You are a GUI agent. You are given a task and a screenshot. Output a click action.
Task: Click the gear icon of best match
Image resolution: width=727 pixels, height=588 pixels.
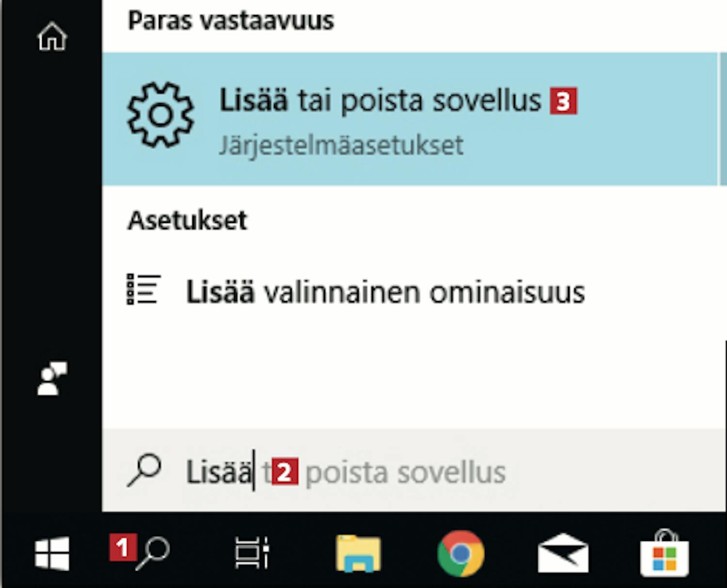[x=160, y=115]
